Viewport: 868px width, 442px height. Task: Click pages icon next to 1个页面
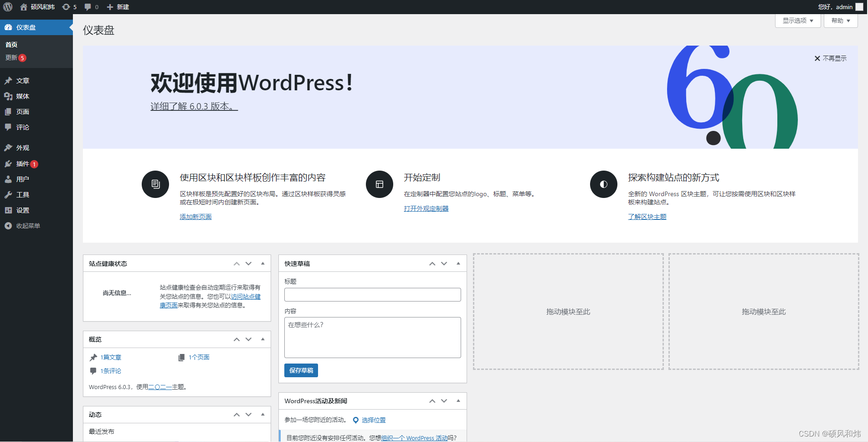181,357
